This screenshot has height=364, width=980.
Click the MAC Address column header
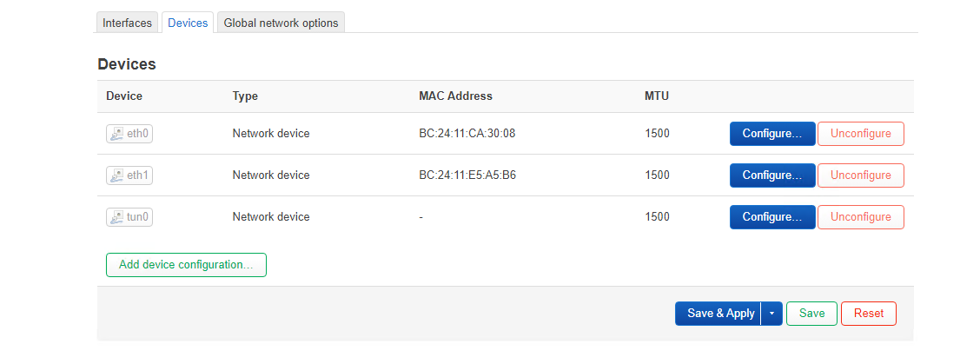pos(455,96)
